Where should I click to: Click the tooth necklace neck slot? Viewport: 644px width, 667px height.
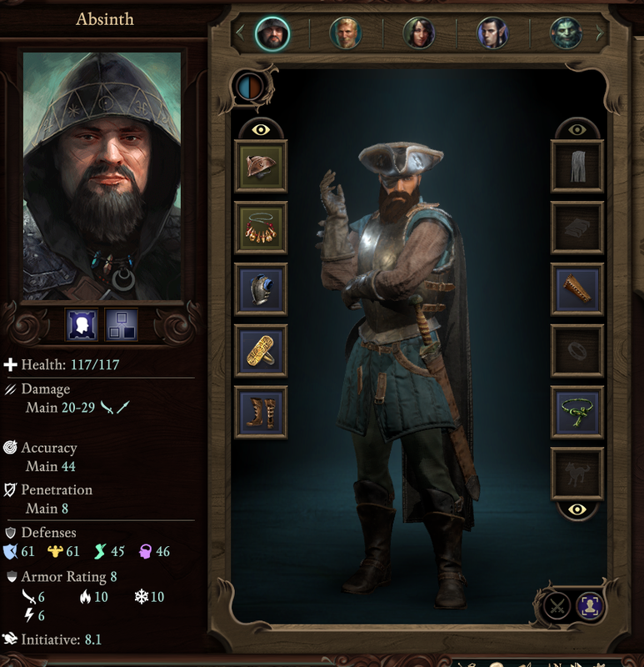(261, 228)
